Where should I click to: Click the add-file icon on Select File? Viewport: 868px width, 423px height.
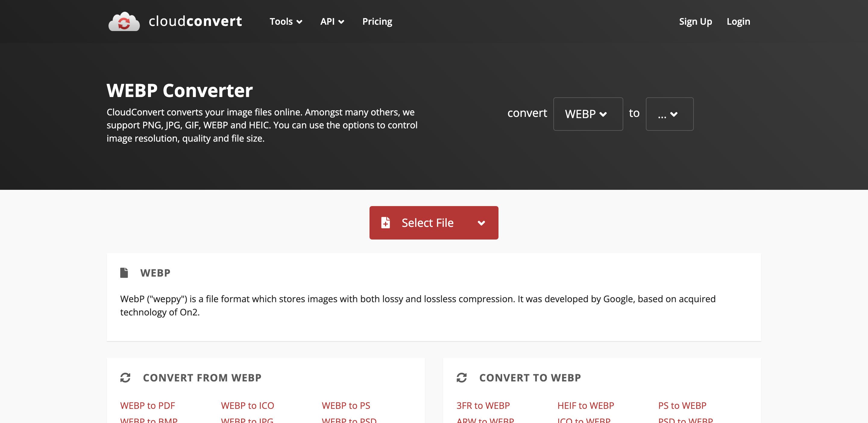pyautogui.click(x=385, y=223)
